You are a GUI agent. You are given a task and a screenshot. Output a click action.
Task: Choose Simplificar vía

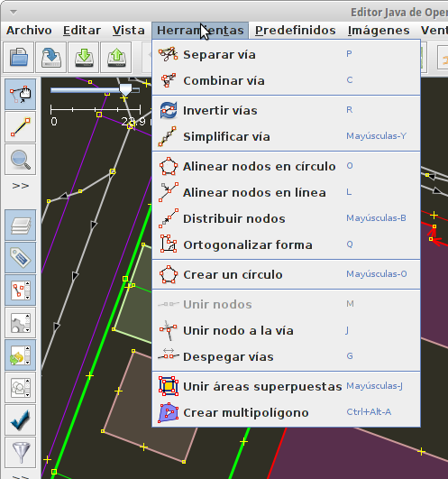click(x=287, y=137)
